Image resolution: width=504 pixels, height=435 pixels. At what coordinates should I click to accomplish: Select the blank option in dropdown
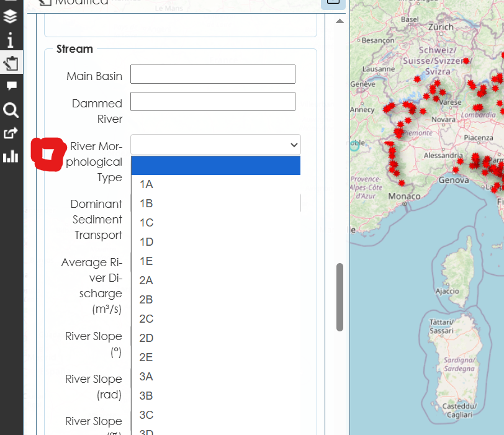pos(215,166)
